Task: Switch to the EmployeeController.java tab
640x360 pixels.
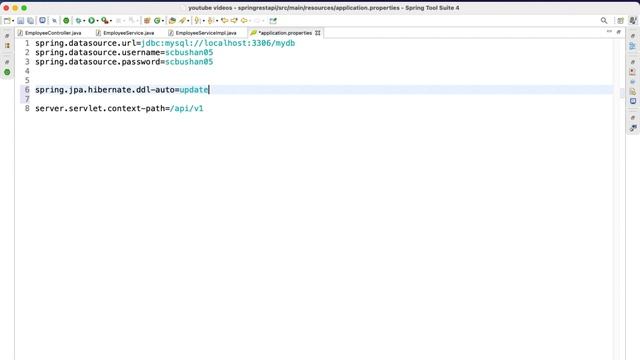Action: tap(49, 33)
